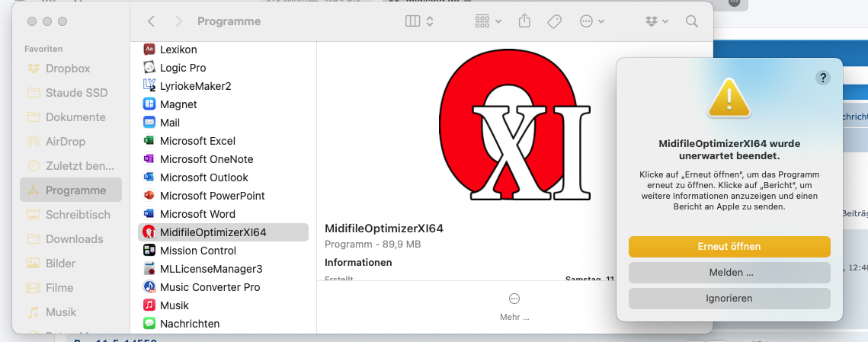Select Music Converter Pro in list

click(x=210, y=287)
